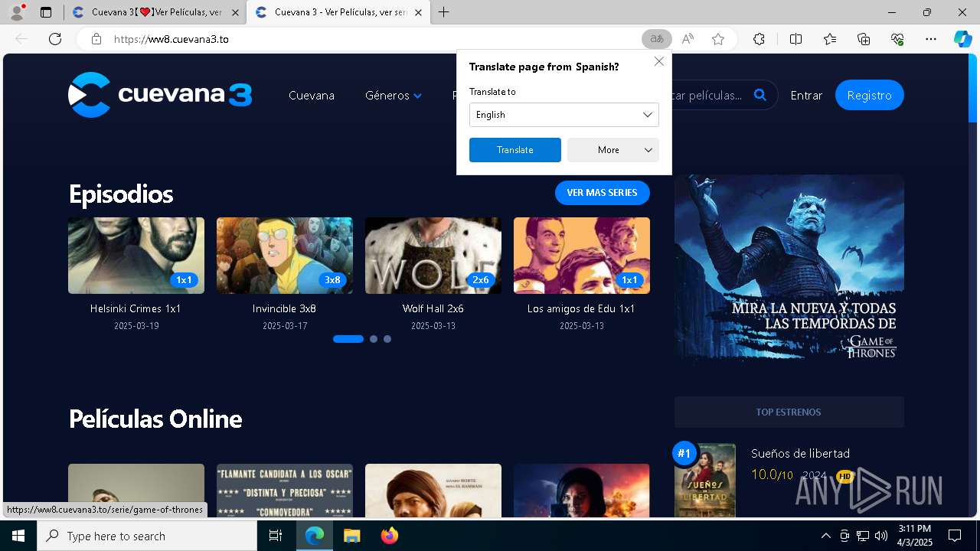Click the Translate button

pyautogui.click(x=515, y=150)
